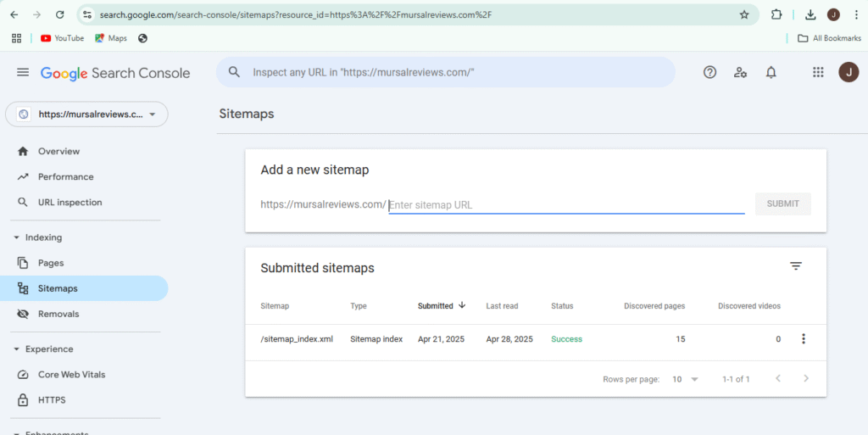
Task: Open Rows per page dropdown
Action: pyautogui.click(x=685, y=379)
